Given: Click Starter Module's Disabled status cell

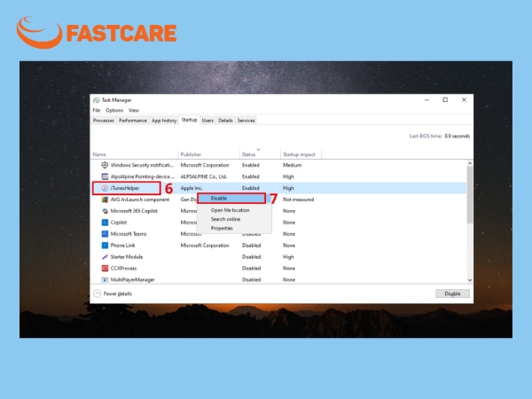Looking at the screenshot, I should click(251, 257).
